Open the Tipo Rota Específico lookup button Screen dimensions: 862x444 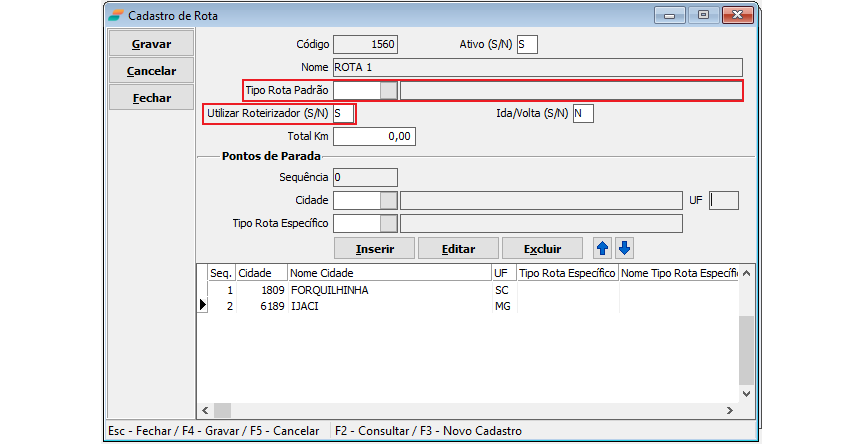click(x=389, y=223)
